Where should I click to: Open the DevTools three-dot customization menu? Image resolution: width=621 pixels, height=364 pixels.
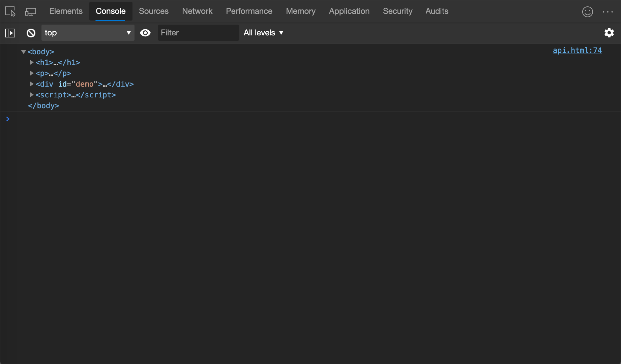coord(608,12)
